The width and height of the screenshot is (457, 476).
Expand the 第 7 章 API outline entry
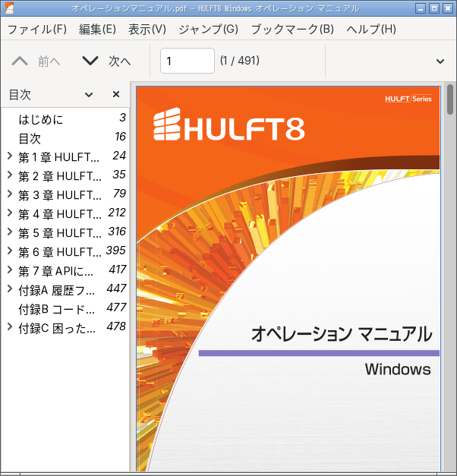[x=10, y=270]
